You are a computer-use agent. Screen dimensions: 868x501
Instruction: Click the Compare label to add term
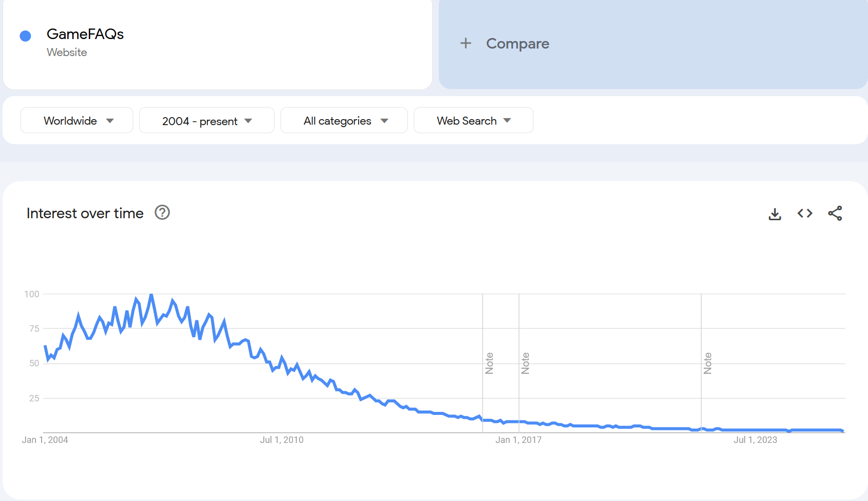(x=517, y=44)
